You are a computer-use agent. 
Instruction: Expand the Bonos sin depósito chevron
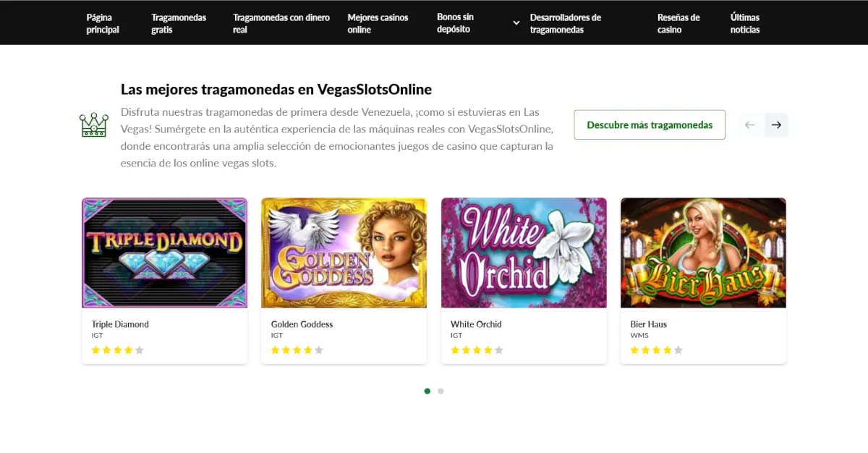pos(516,23)
